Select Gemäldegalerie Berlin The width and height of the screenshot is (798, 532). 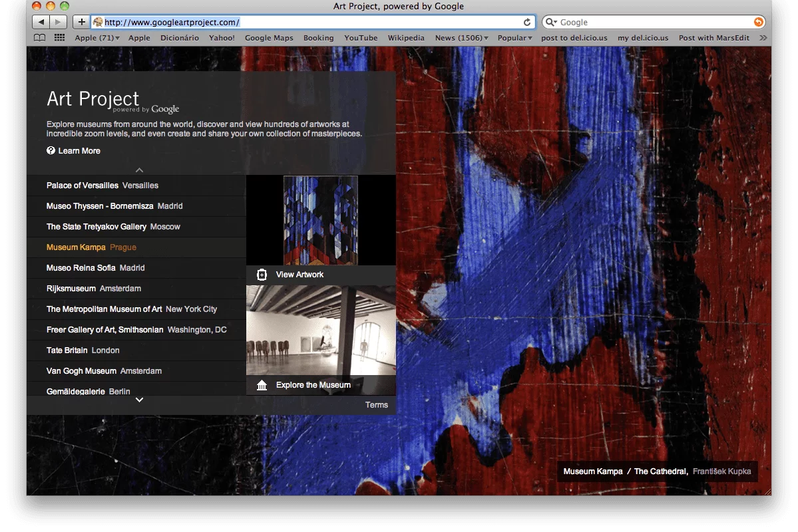[136, 390]
